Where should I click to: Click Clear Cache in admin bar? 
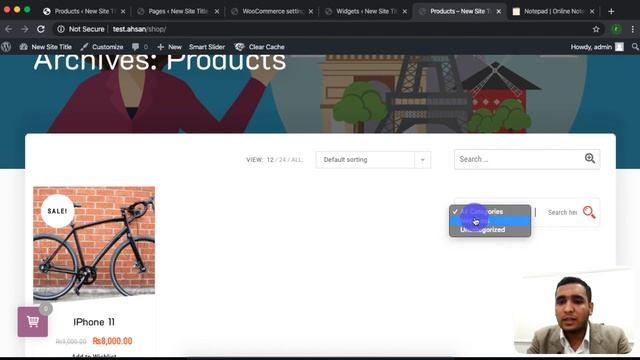click(x=260, y=47)
